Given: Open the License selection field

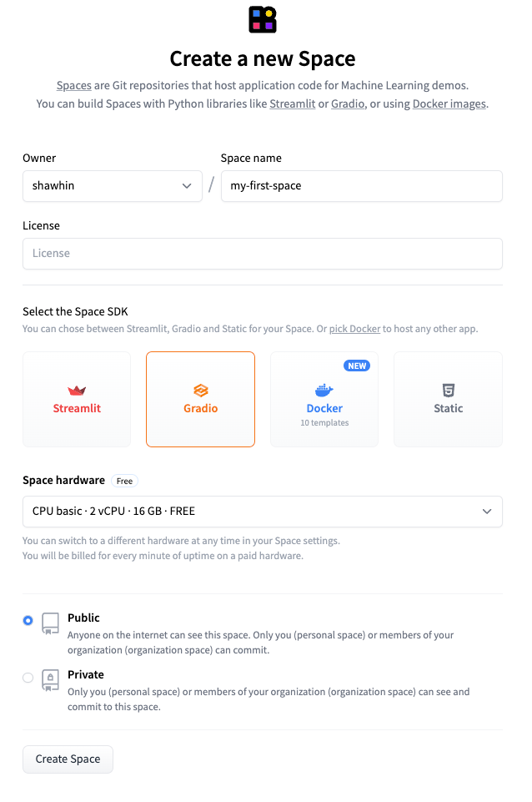Looking at the screenshot, I should (262, 254).
